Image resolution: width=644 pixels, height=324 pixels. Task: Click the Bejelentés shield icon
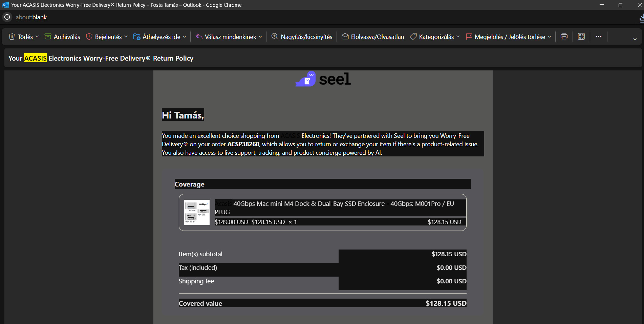(x=89, y=37)
